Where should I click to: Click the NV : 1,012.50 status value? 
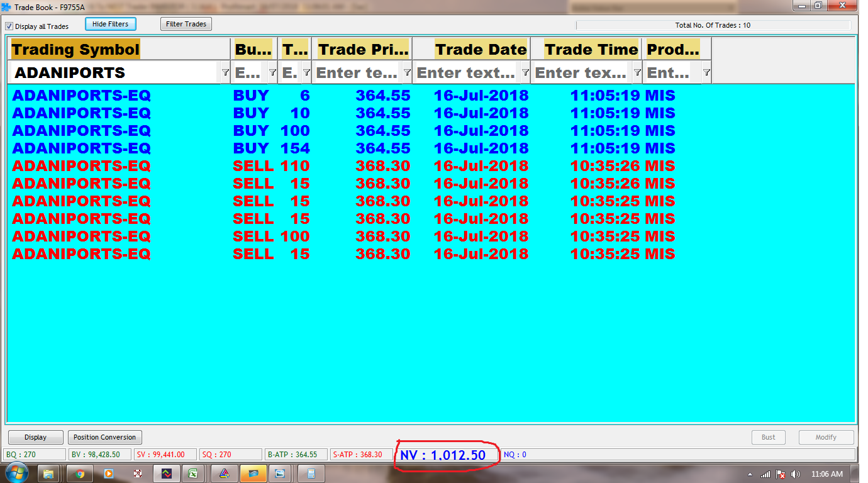pyautogui.click(x=443, y=455)
